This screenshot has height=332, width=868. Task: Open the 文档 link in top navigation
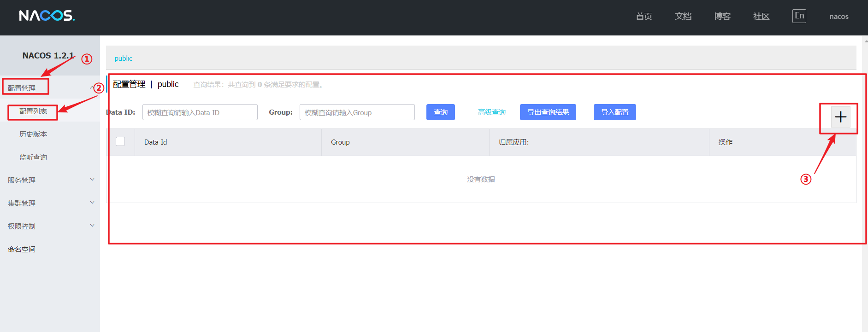683,17
